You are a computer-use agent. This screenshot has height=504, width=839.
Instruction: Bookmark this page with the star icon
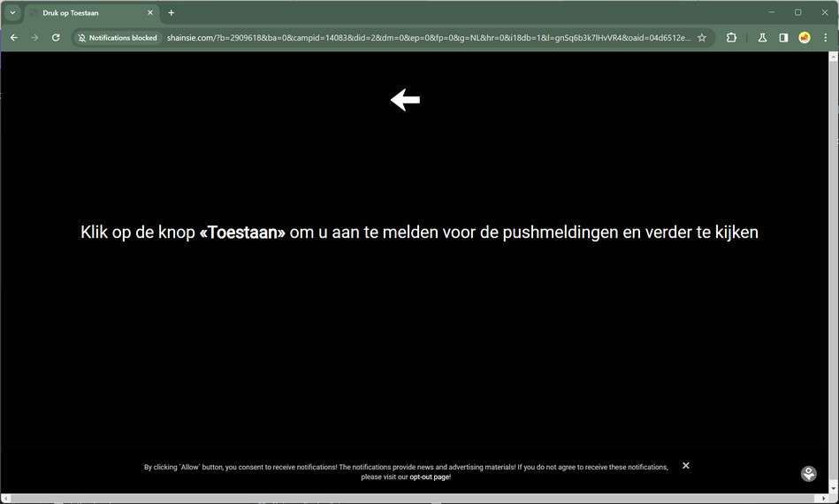[x=702, y=37]
